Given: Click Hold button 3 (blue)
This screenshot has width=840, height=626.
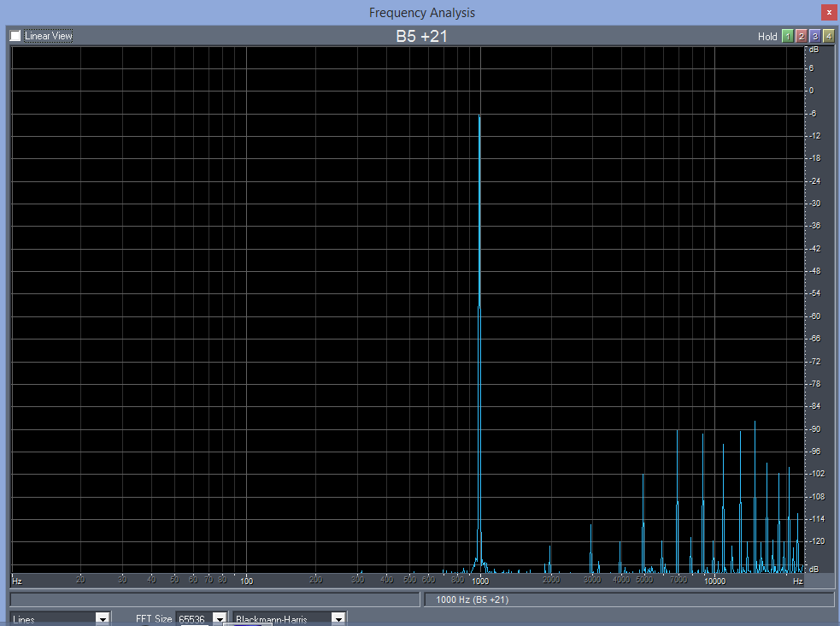Looking at the screenshot, I should pyautogui.click(x=815, y=37).
